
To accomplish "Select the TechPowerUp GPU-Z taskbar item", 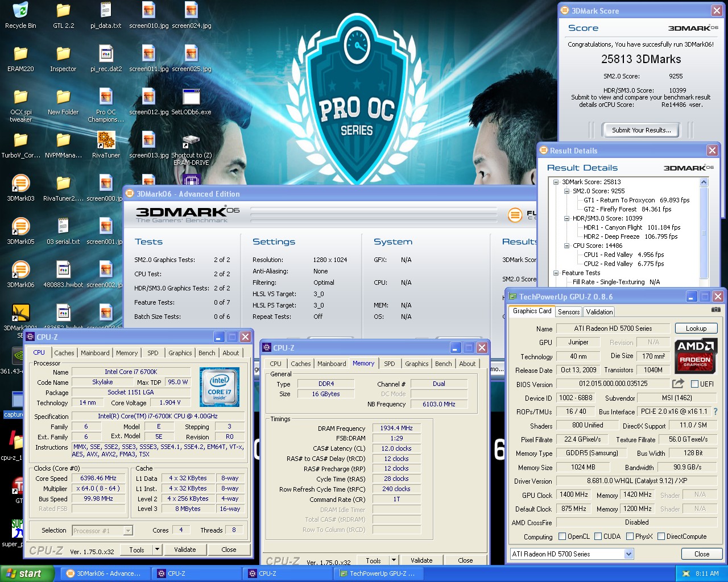I will [x=378, y=573].
